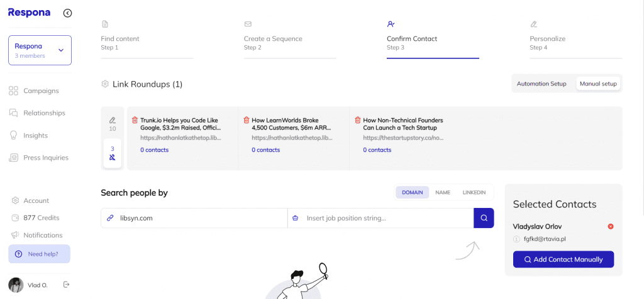
Task: Go to Find content Step 1
Action: [147, 41]
